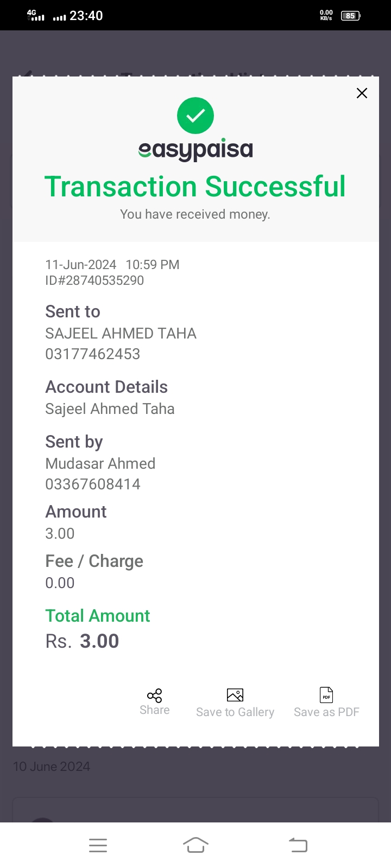
Task: Tap the battery indicator in status bar
Action: (350, 16)
